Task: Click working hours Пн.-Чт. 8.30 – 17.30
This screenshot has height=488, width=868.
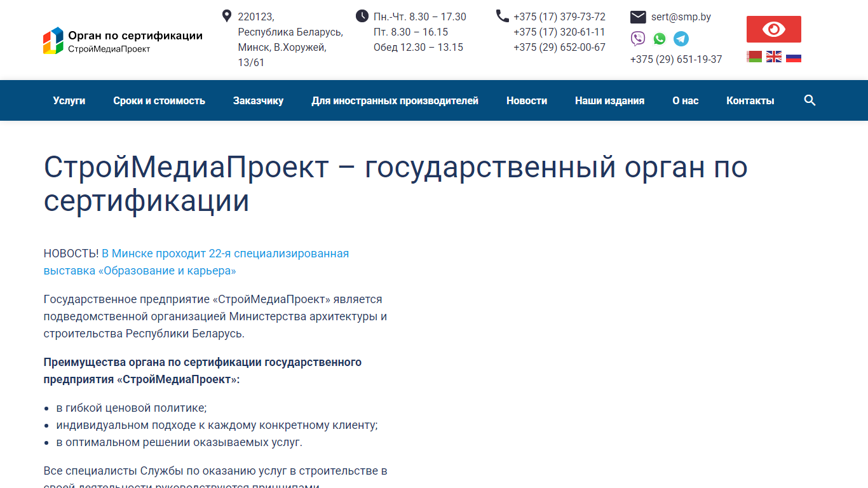Action: 420,17
